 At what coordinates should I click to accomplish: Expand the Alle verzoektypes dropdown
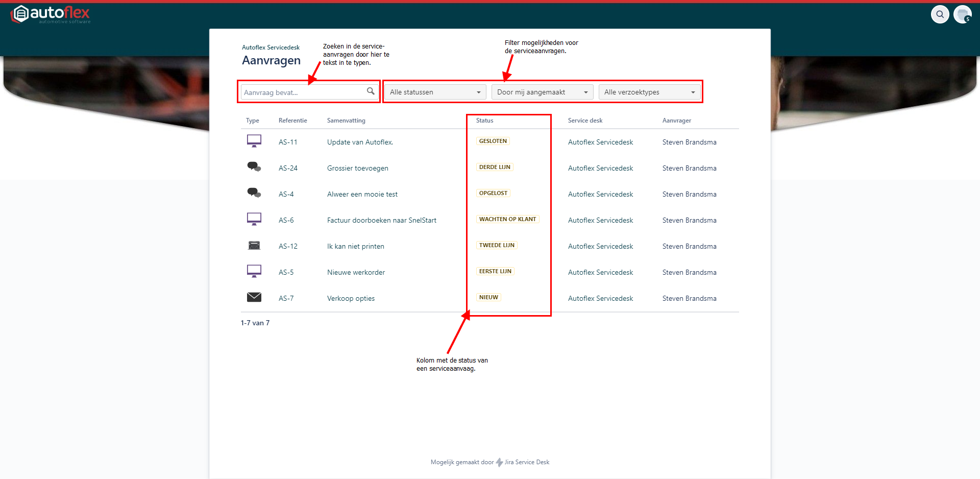[649, 92]
